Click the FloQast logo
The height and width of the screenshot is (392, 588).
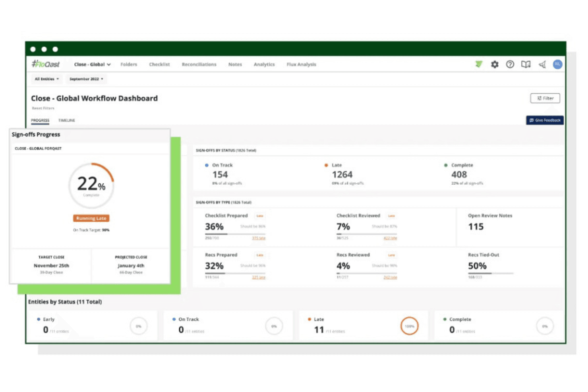point(46,64)
